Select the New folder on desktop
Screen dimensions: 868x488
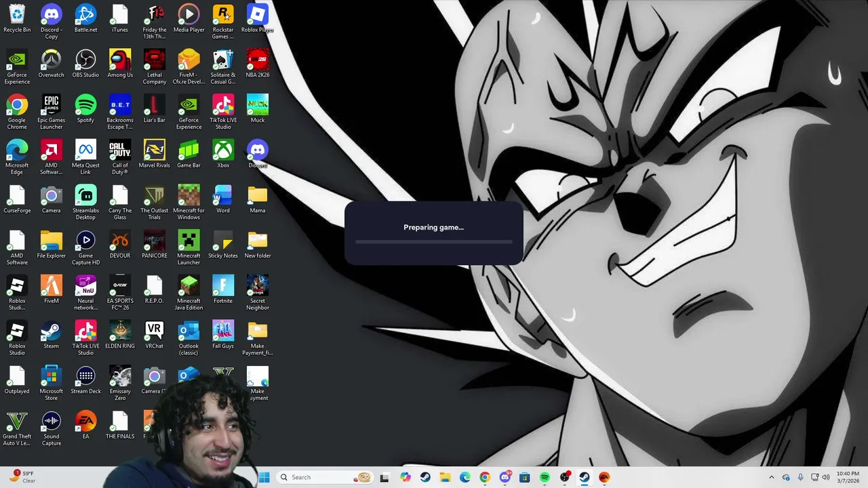[x=258, y=245]
